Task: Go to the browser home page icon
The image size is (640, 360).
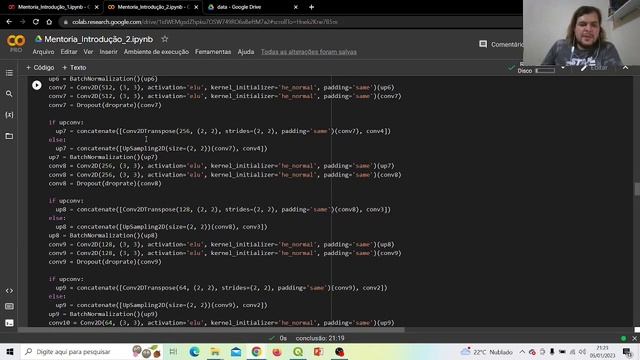Action: point(49,22)
